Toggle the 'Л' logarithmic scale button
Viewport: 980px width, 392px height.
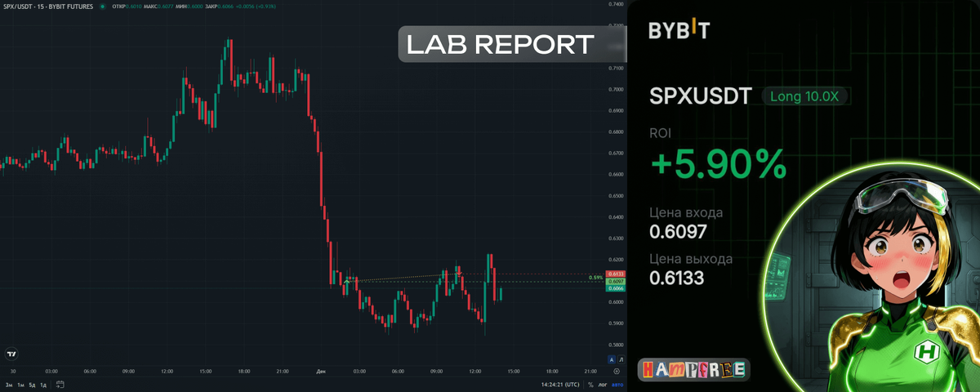(621, 359)
